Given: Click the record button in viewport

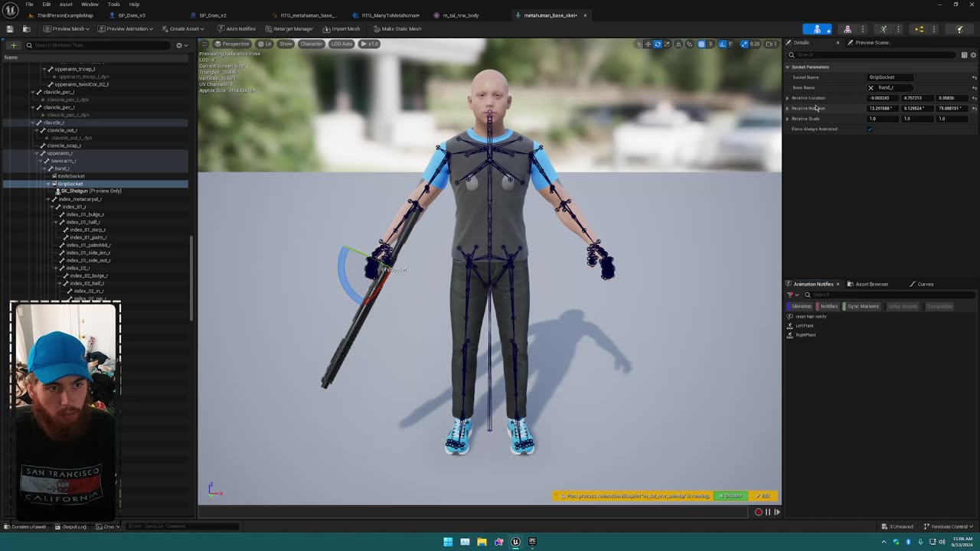Looking at the screenshot, I should pos(759,512).
